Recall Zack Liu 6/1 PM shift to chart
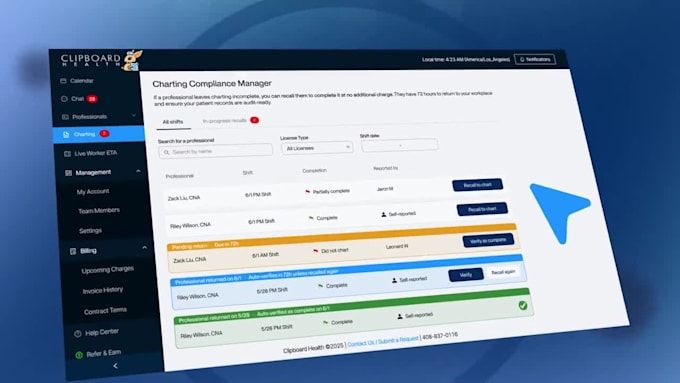Image resolution: width=680 pixels, height=383 pixels. coord(477,185)
